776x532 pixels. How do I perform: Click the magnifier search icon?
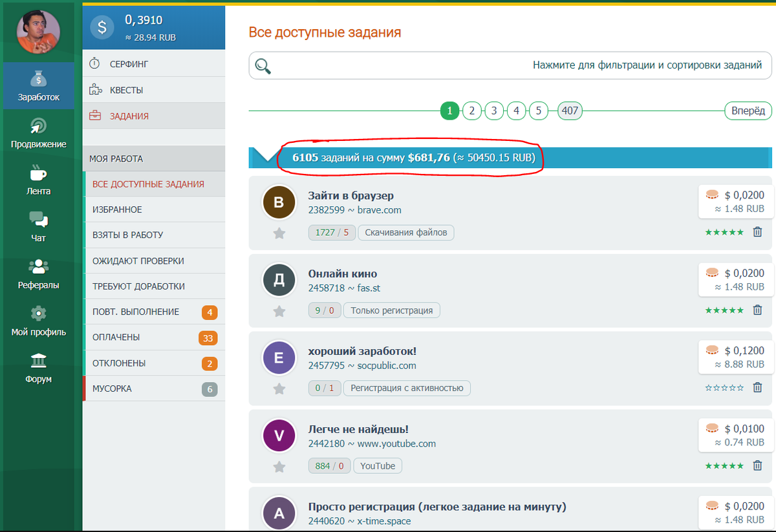click(x=263, y=65)
